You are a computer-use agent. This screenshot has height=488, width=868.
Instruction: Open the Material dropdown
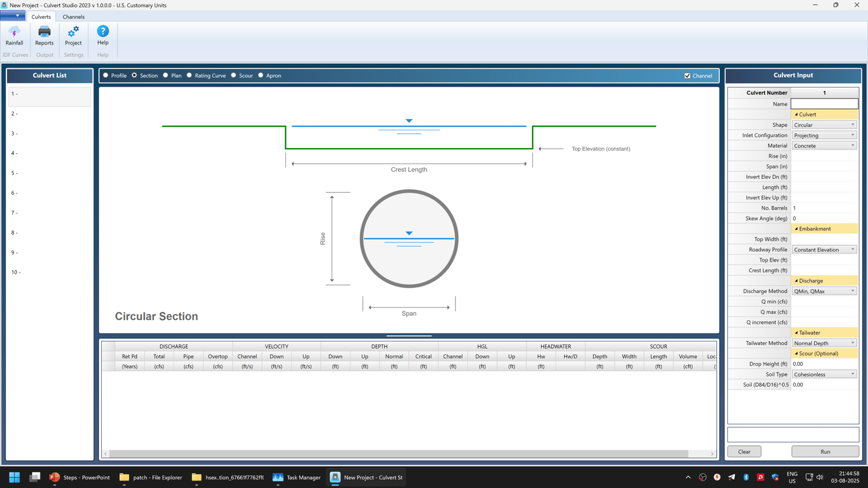click(x=825, y=146)
